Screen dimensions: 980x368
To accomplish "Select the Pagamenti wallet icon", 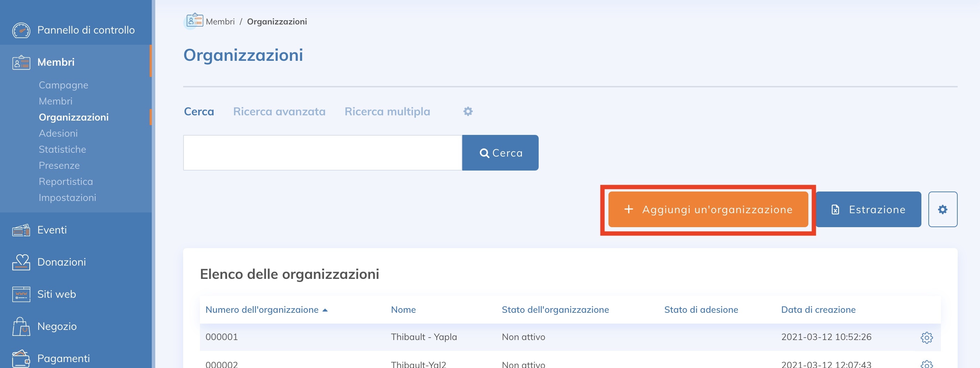I will click(x=21, y=357).
